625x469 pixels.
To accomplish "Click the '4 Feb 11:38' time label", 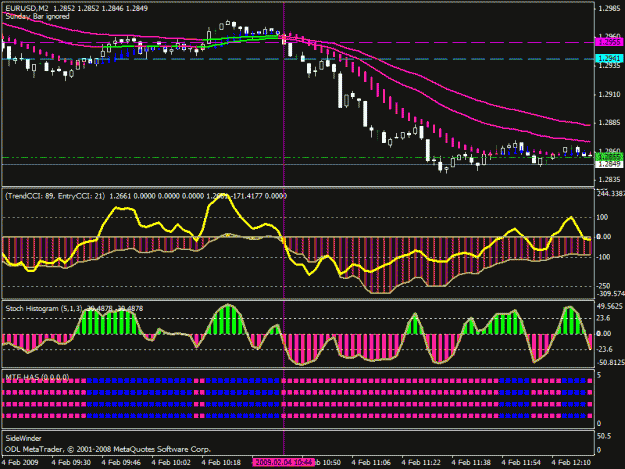I will point(471,462).
